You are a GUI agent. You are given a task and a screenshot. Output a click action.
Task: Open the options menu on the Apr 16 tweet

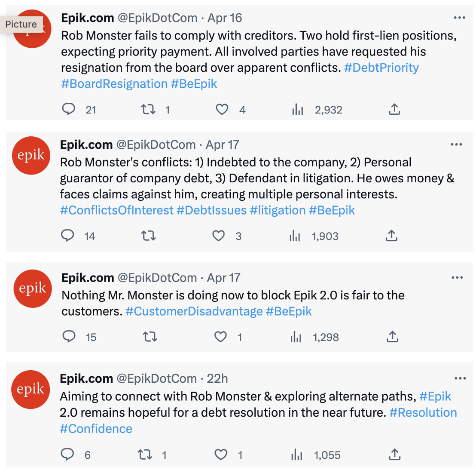(460, 17)
